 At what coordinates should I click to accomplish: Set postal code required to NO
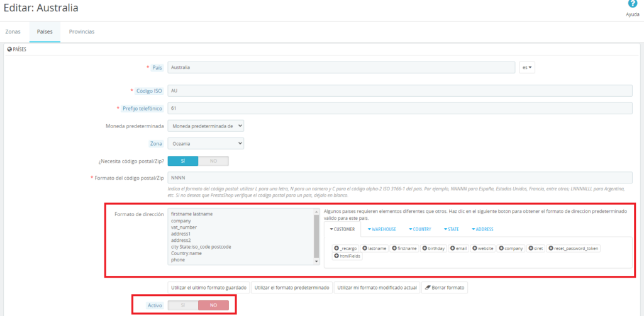pyautogui.click(x=214, y=161)
